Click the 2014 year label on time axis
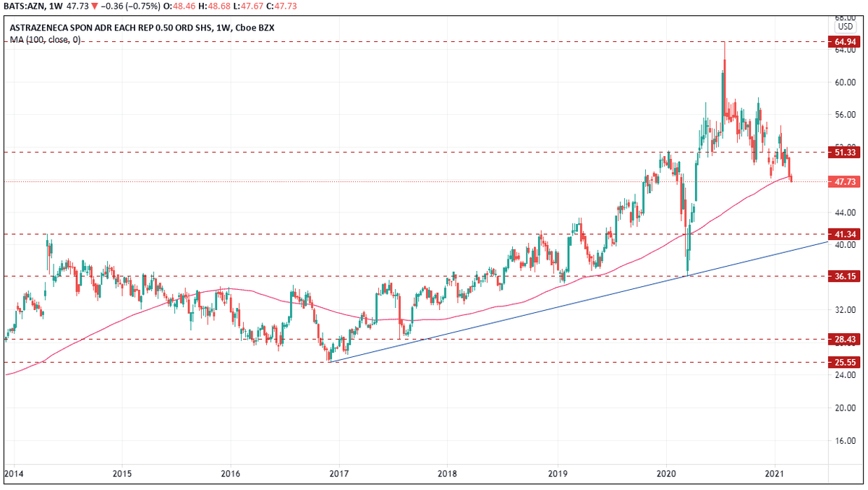This screenshot has height=490, width=868. (13, 475)
